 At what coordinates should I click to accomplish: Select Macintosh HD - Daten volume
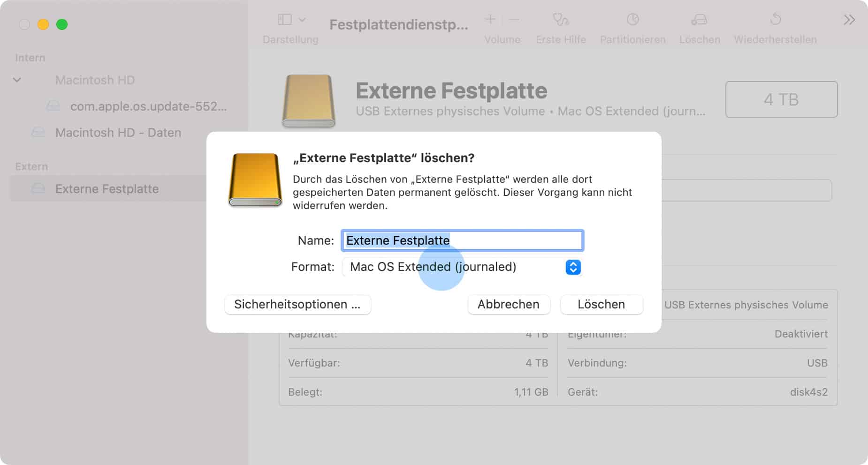[118, 133]
